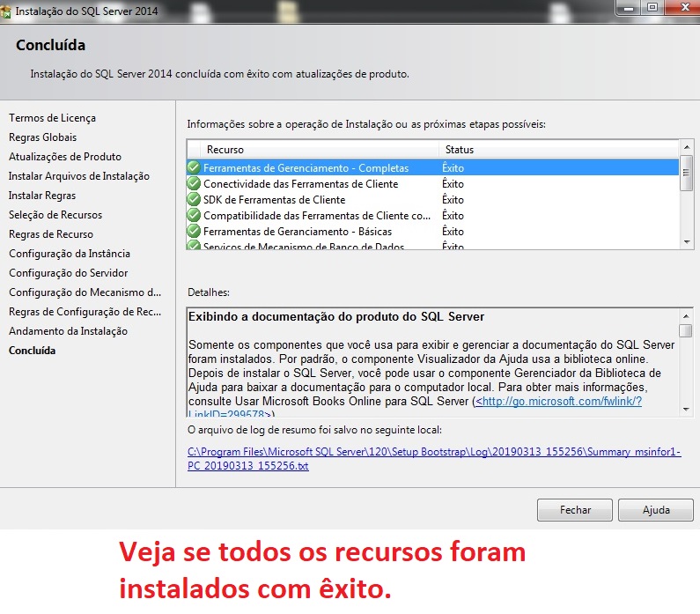Select the Conectividade das Ferramentas de Cliente row
This screenshot has width=700, height=614.
432,184
